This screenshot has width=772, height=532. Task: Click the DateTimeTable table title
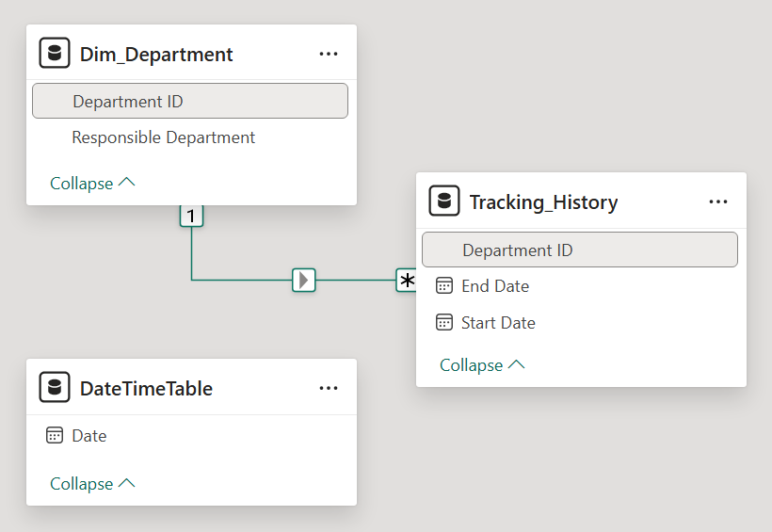click(146, 389)
